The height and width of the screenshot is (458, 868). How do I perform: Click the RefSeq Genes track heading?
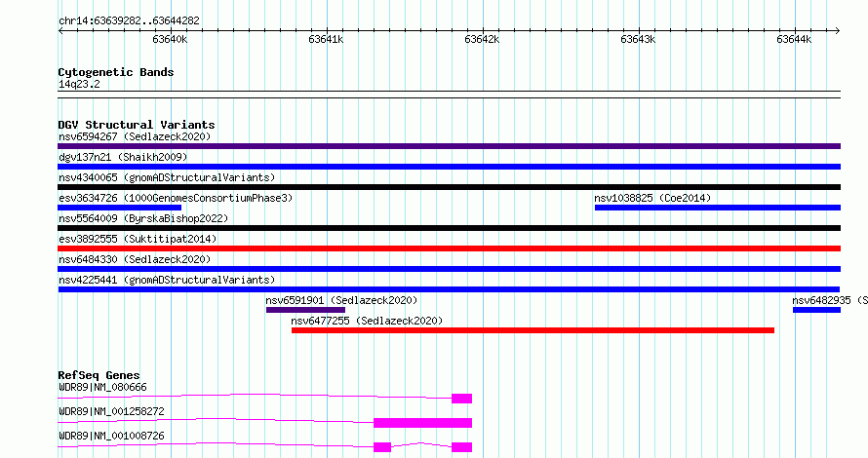99,375
